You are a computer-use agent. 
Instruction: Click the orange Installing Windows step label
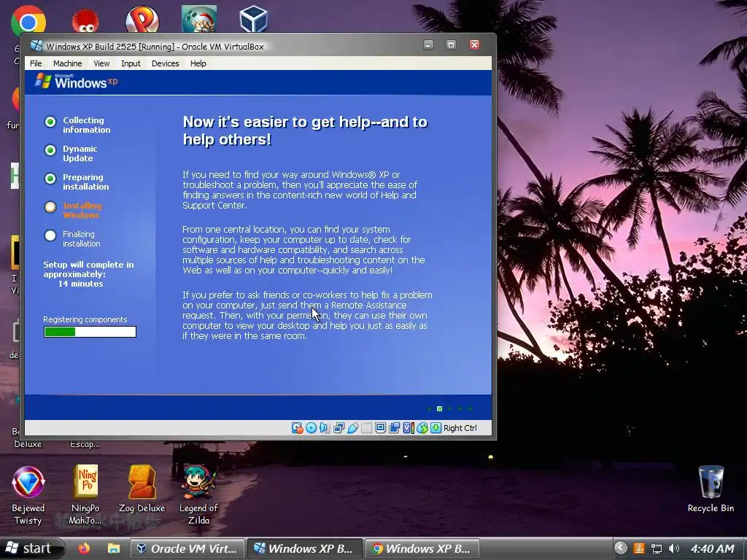[x=82, y=210]
